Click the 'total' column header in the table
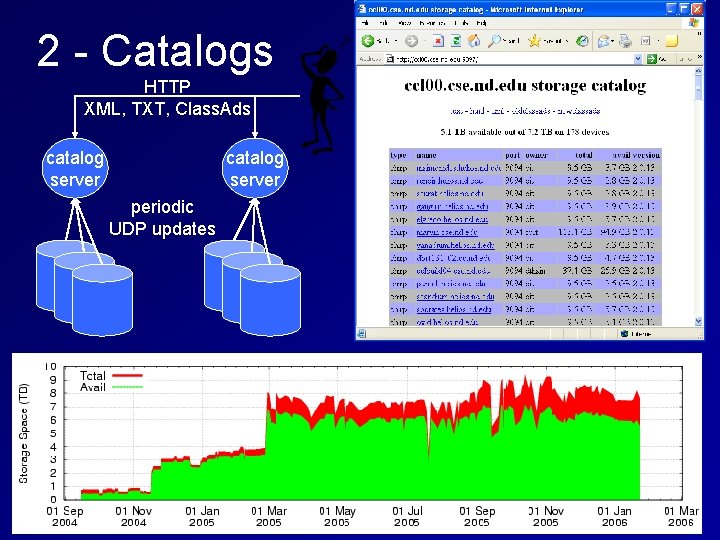Image resolution: width=720 pixels, height=540 pixels. click(584, 155)
